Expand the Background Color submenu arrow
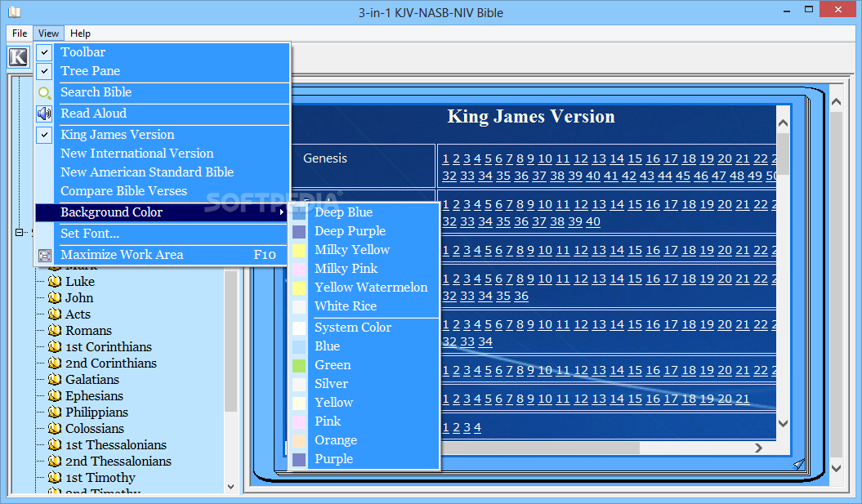 click(x=281, y=212)
